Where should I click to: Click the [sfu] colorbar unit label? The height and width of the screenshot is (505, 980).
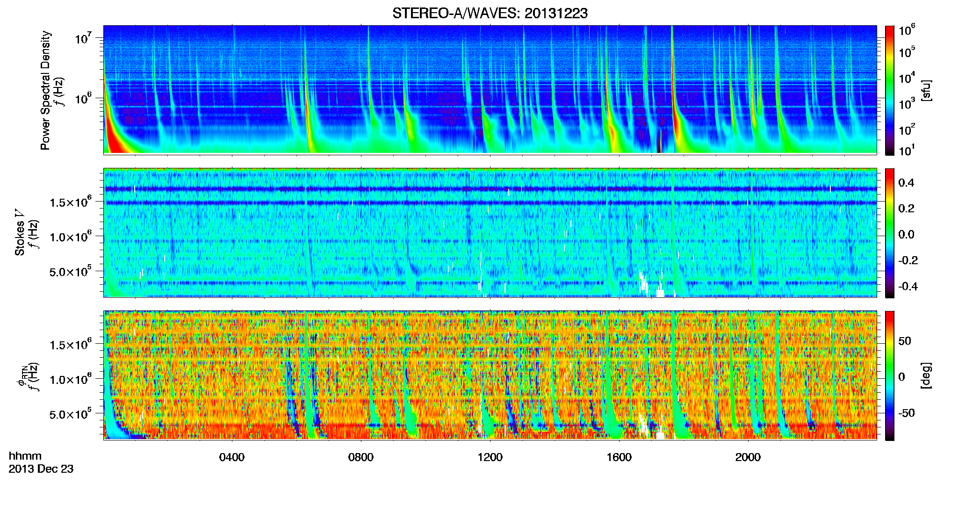[x=926, y=90]
